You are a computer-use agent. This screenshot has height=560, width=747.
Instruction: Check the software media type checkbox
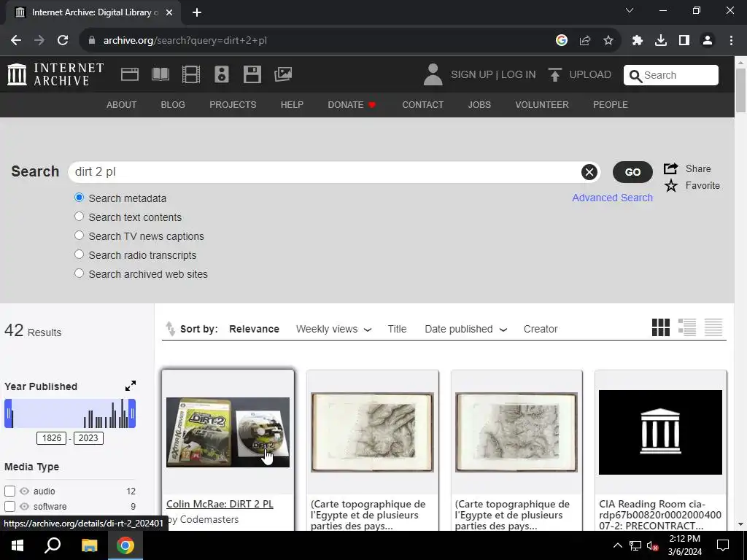(x=10, y=506)
